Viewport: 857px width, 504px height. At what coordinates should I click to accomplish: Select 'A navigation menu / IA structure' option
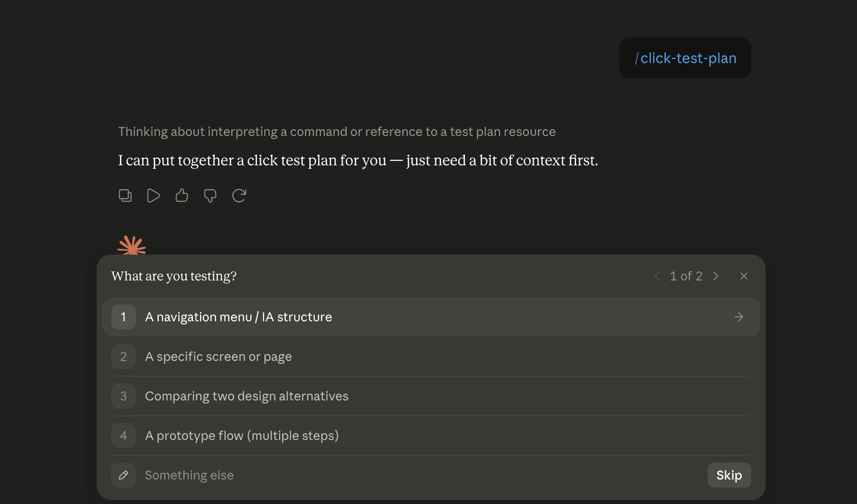click(x=431, y=317)
